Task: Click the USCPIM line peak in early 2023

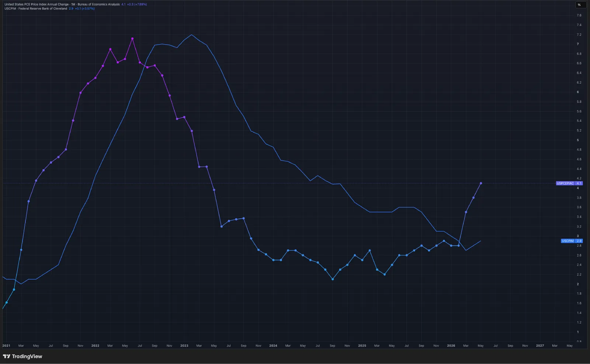Action: tap(191, 35)
